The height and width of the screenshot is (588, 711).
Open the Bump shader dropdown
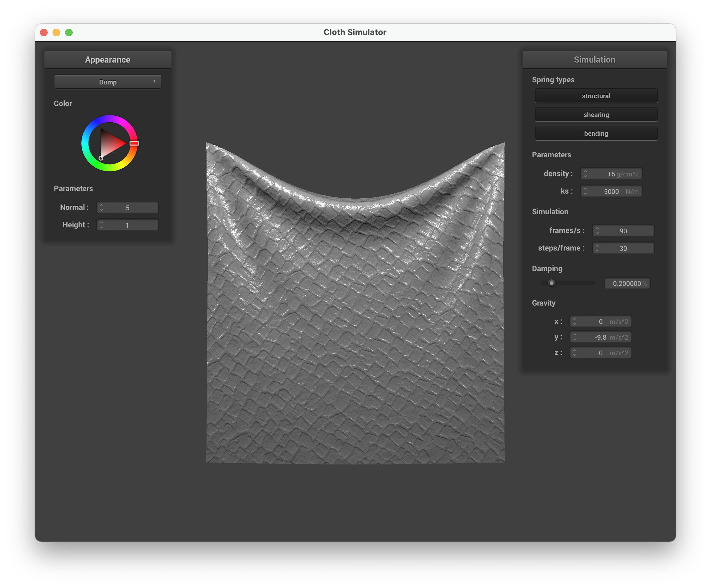(x=108, y=82)
